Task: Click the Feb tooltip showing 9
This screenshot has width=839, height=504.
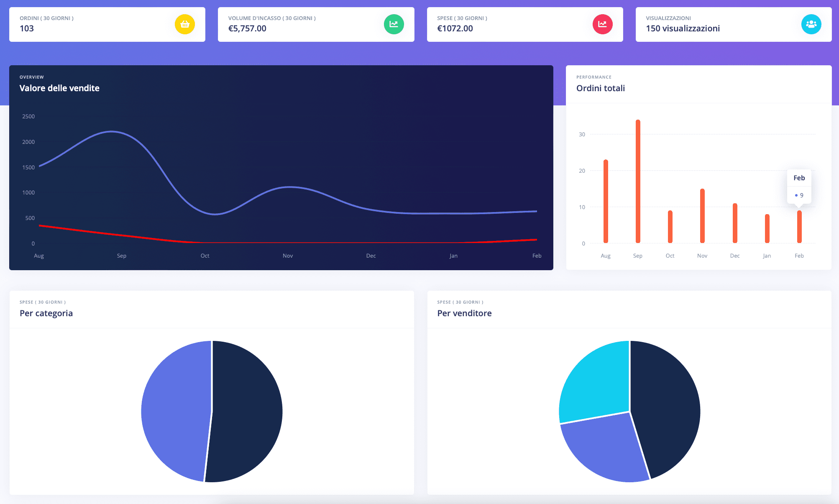Action: (799, 187)
